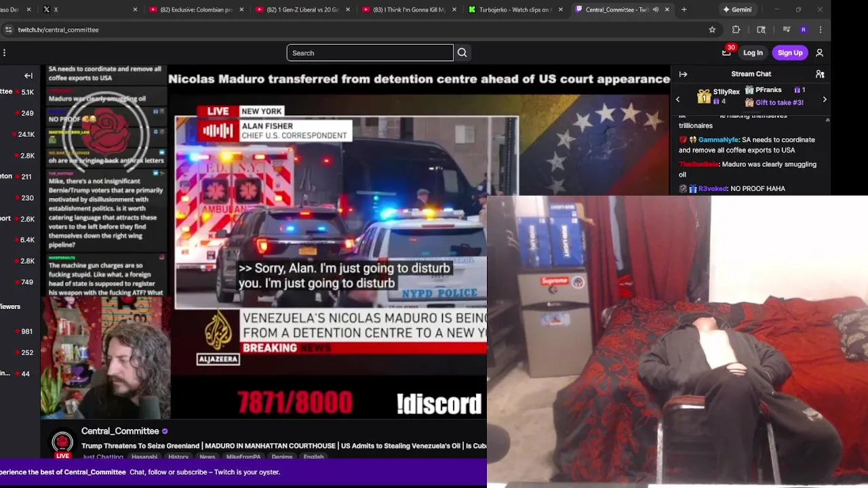
Task: Click R3voked's gift badge icon
Action: (x=693, y=188)
